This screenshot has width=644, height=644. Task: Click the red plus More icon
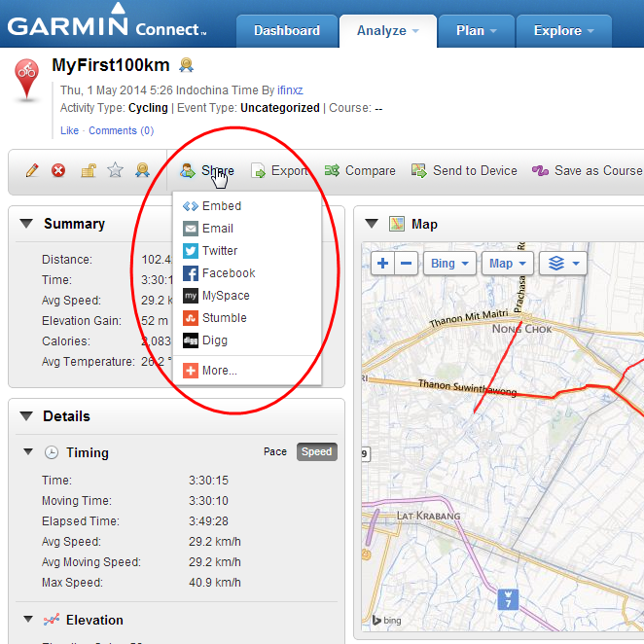pyautogui.click(x=191, y=371)
